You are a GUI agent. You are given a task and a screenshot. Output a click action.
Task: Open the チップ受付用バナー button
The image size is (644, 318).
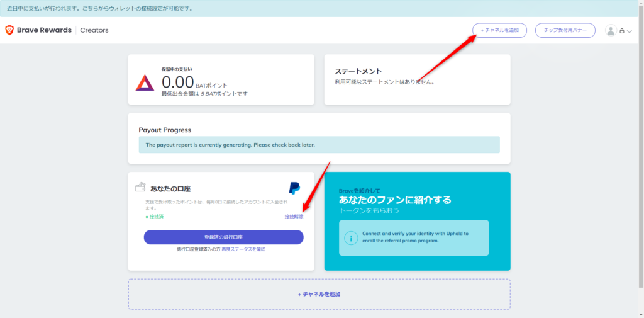pyautogui.click(x=565, y=30)
